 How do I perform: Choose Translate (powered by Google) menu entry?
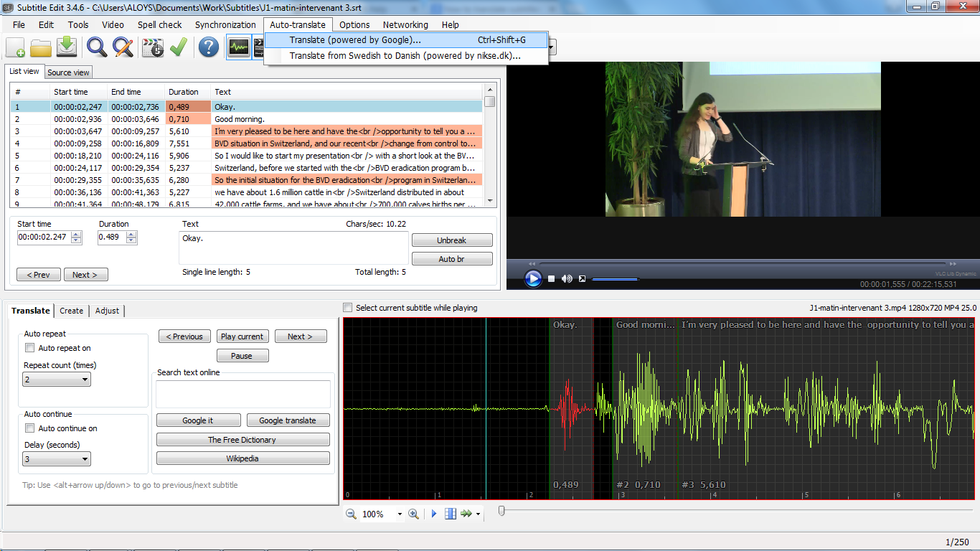coord(355,40)
